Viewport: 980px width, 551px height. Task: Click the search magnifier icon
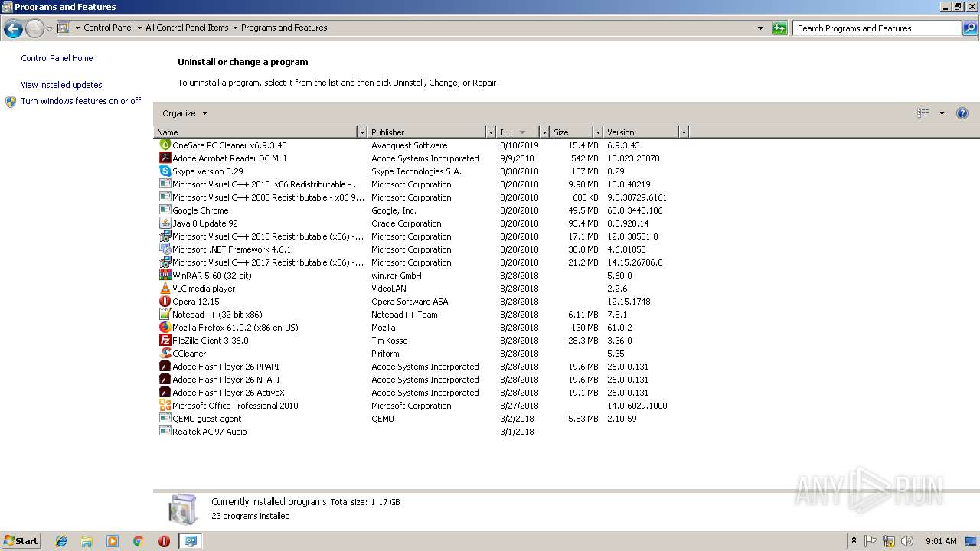pos(970,28)
